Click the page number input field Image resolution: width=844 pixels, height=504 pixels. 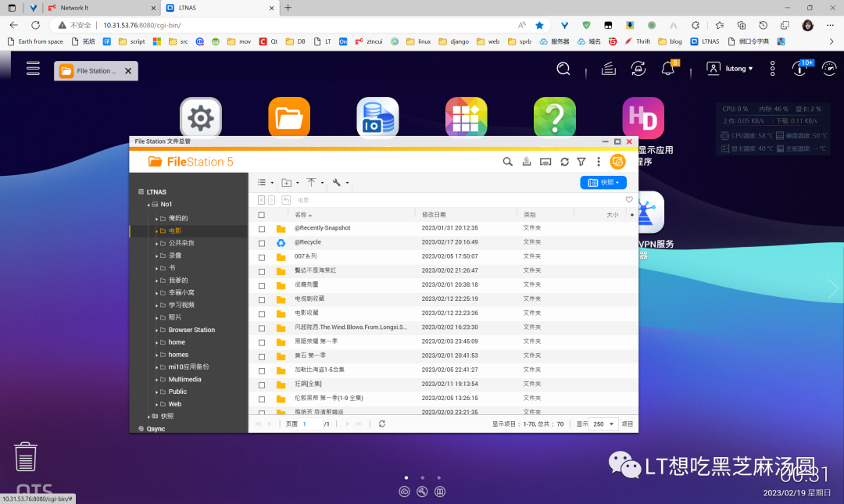point(311,424)
